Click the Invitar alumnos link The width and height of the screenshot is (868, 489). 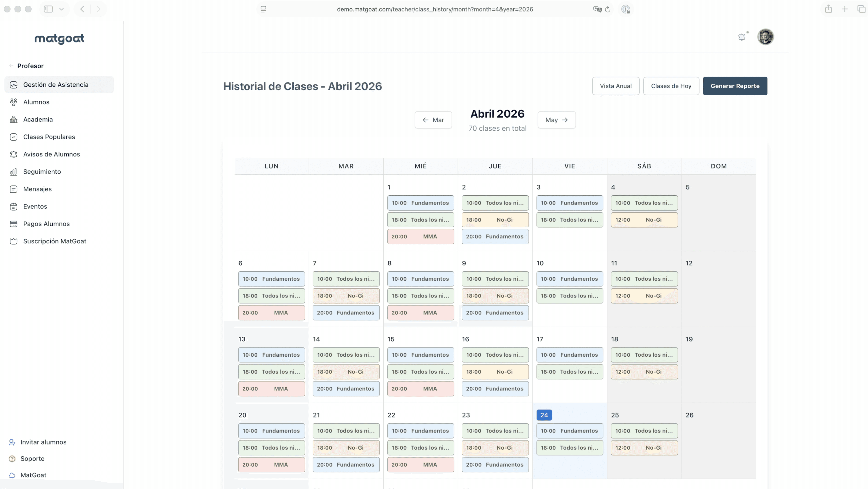tap(44, 442)
